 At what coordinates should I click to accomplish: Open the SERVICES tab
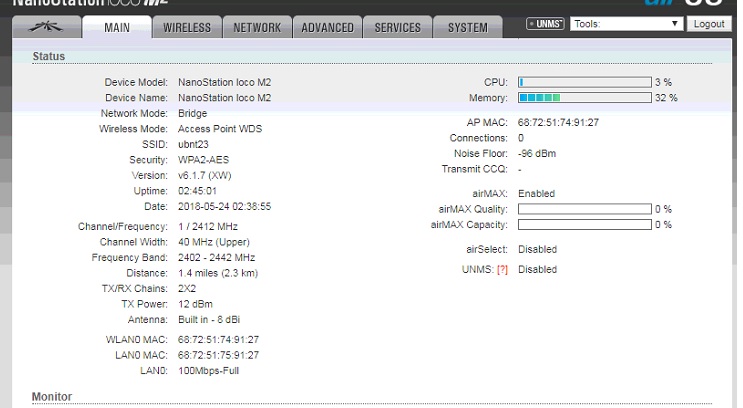(x=398, y=27)
